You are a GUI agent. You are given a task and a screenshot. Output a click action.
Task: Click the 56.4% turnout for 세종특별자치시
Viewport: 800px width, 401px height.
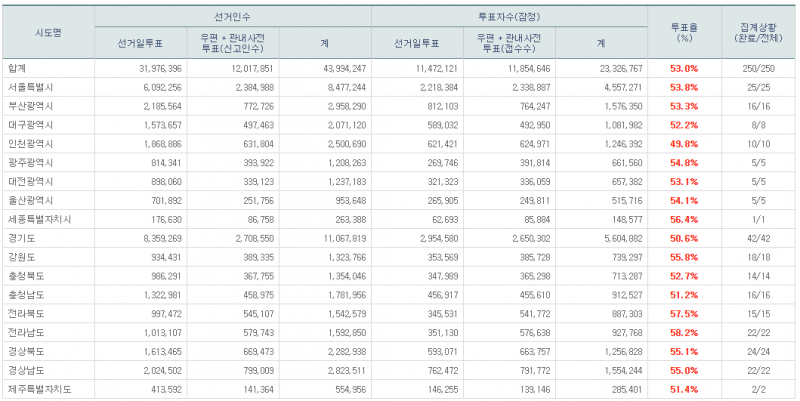[x=684, y=219]
